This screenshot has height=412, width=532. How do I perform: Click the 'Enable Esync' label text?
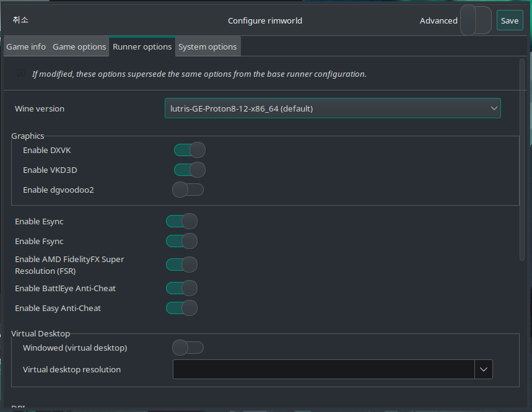click(40, 222)
